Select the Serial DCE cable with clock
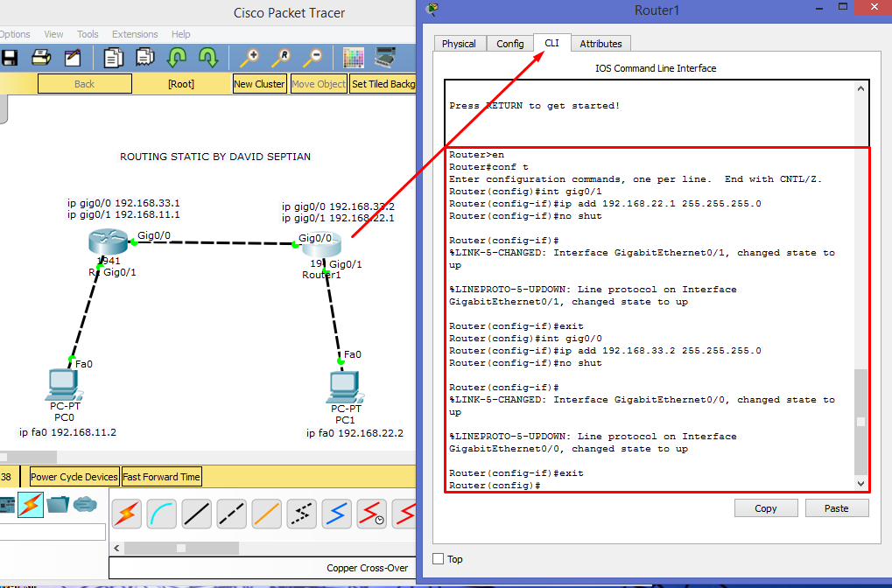892x588 pixels. (371, 514)
